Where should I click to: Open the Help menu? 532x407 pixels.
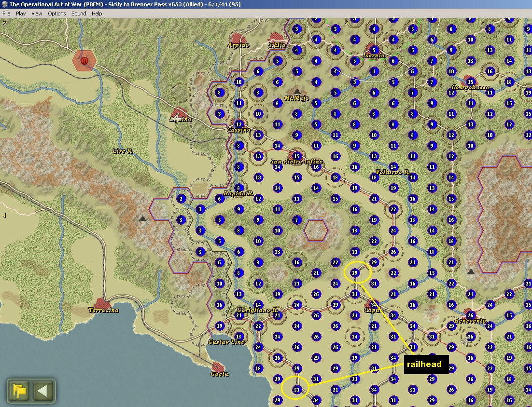click(97, 14)
